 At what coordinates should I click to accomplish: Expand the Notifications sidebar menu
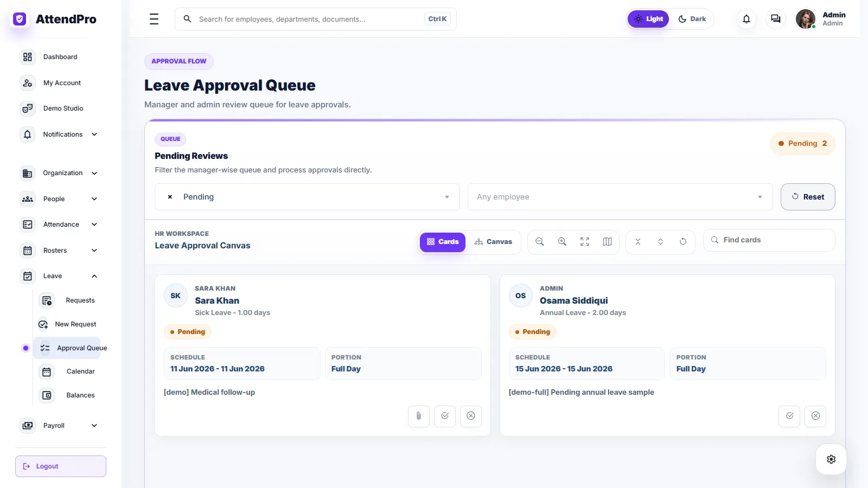(94, 134)
